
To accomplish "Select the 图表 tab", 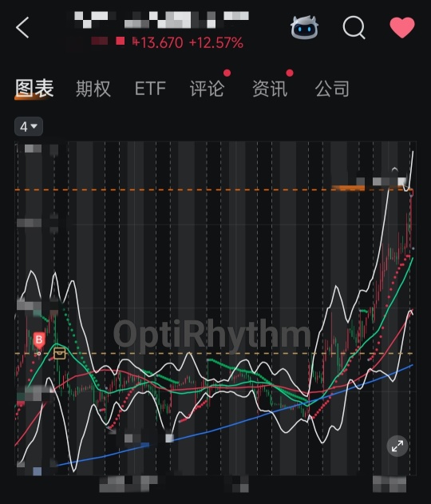I will click(34, 88).
